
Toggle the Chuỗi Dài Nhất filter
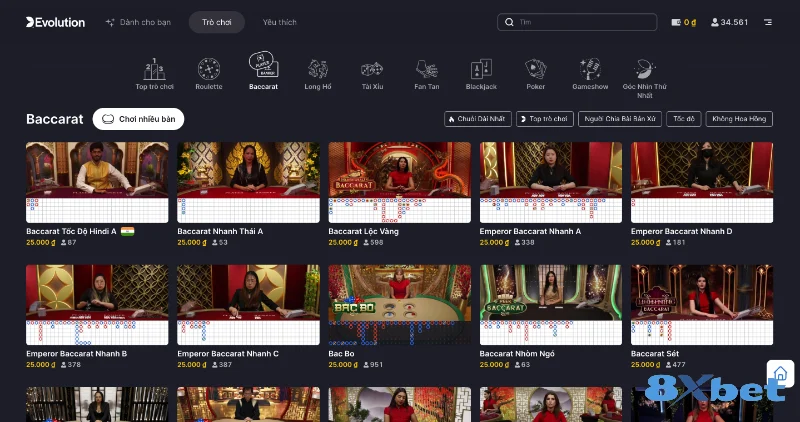tap(477, 119)
